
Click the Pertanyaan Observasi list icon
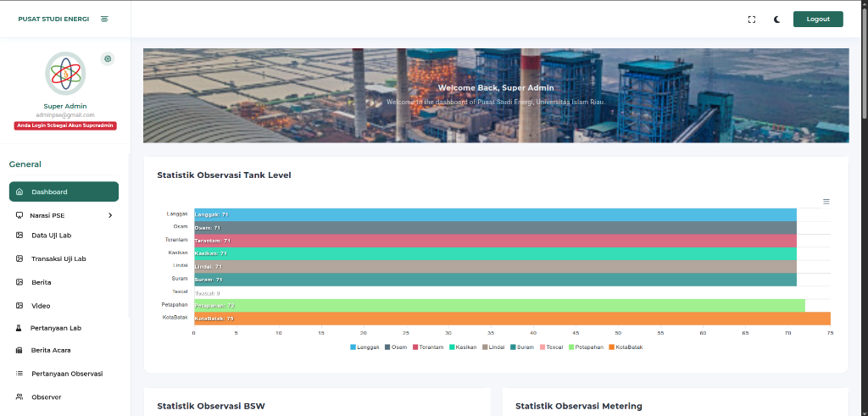pyautogui.click(x=19, y=374)
